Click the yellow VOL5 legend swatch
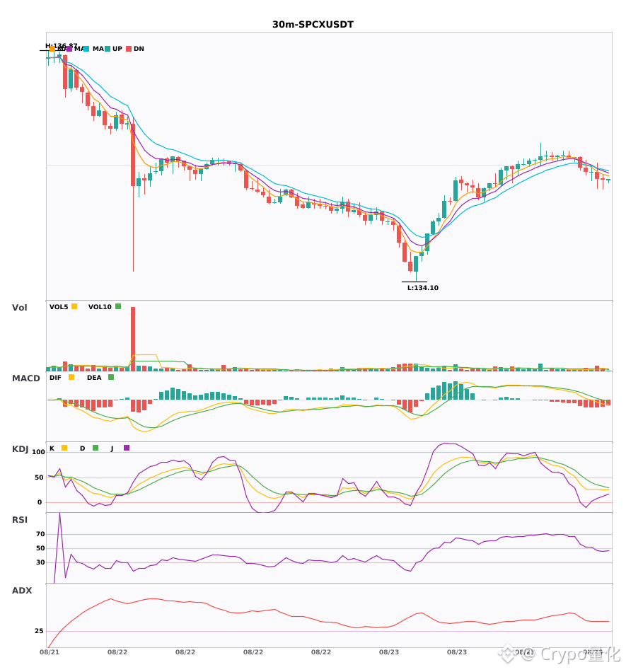 tap(74, 306)
